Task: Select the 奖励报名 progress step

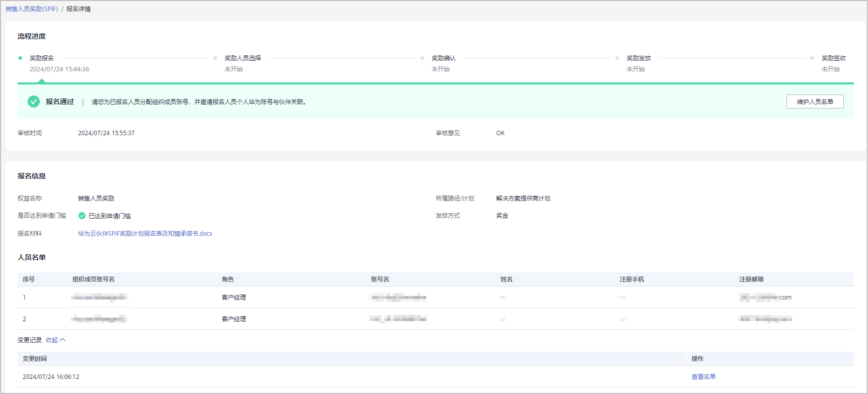Action: [42, 58]
